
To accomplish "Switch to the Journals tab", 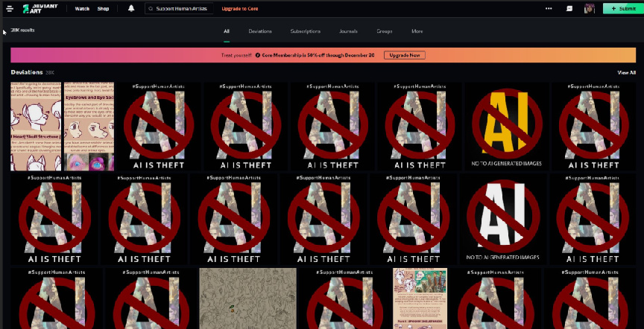I will (348, 31).
